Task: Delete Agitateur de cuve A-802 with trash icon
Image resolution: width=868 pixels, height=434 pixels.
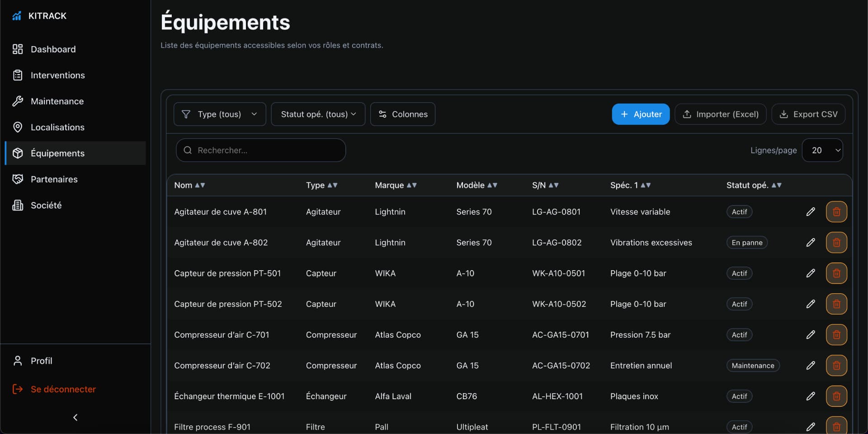Action: tap(836, 243)
